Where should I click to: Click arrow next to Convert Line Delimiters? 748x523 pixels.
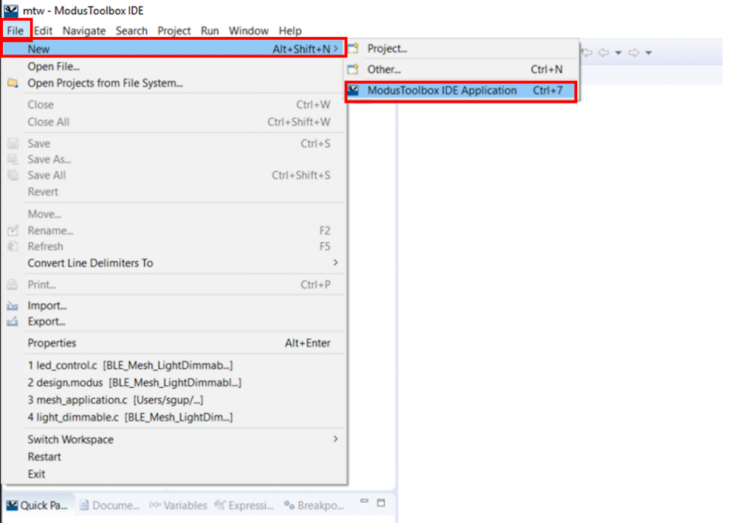tap(336, 262)
